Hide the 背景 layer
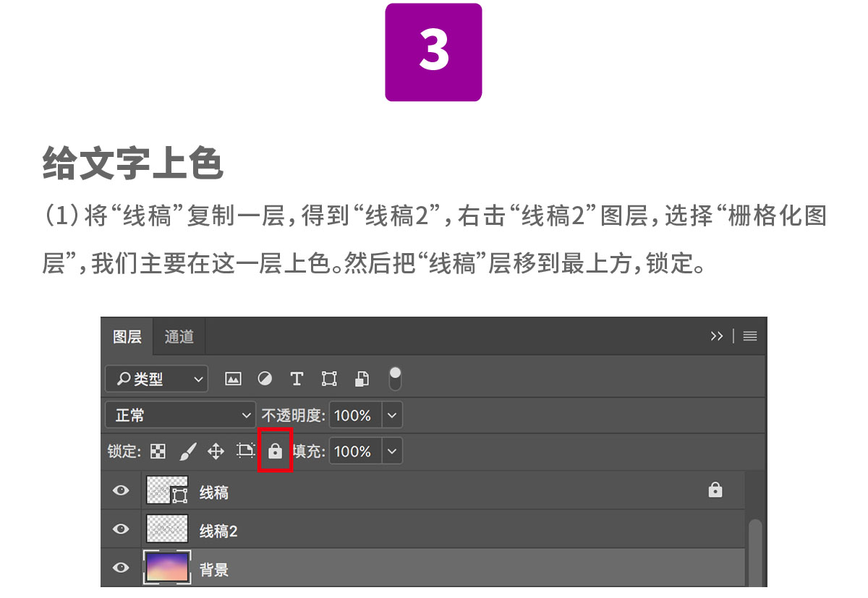 (x=121, y=568)
